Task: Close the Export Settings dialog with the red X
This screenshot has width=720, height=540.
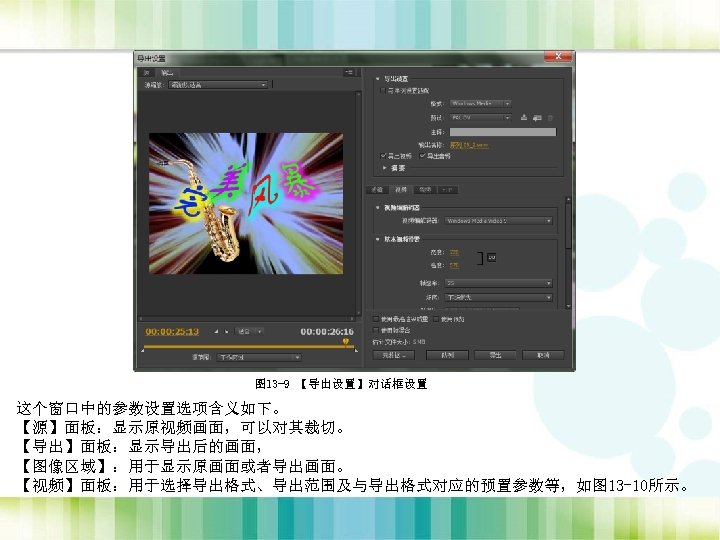Action: (x=558, y=56)
